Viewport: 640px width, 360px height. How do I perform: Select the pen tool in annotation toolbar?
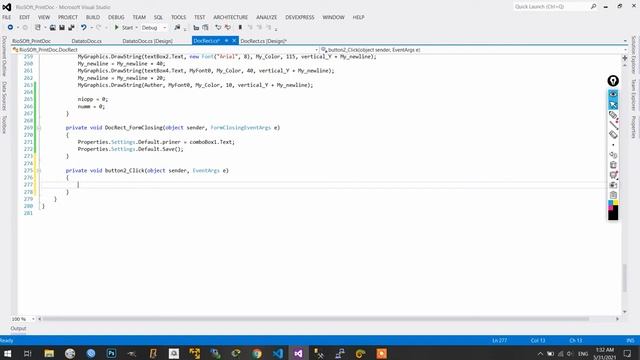(x=613, y=115)
